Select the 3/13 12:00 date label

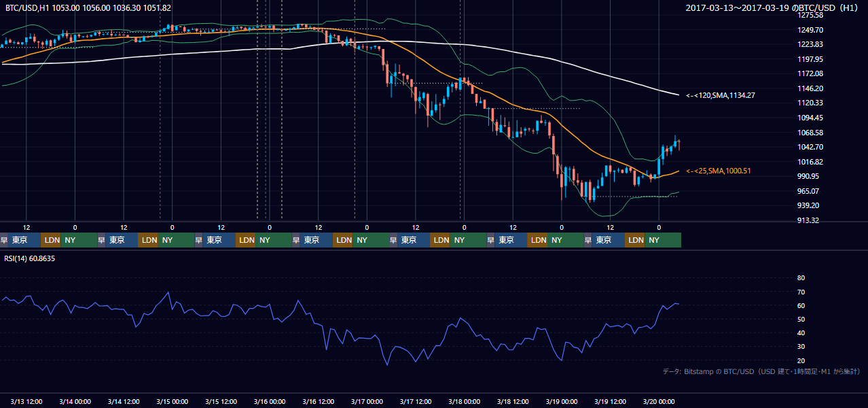(26, 401)
